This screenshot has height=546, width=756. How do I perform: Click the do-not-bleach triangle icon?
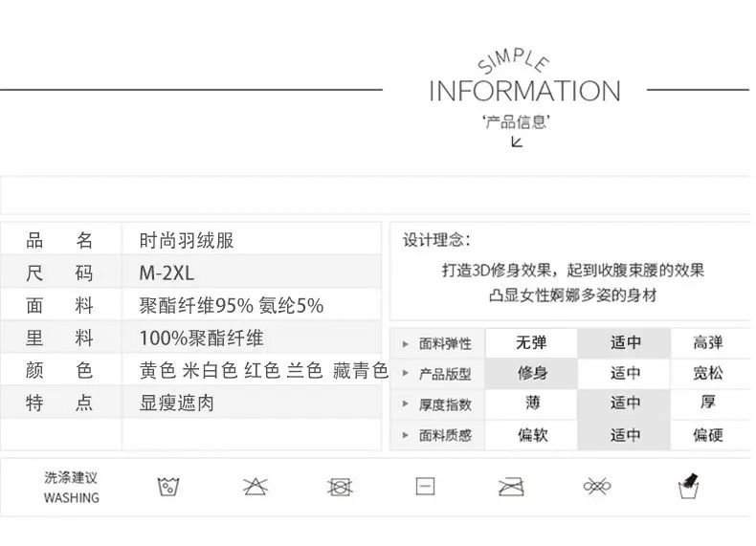tap(256, 487)
